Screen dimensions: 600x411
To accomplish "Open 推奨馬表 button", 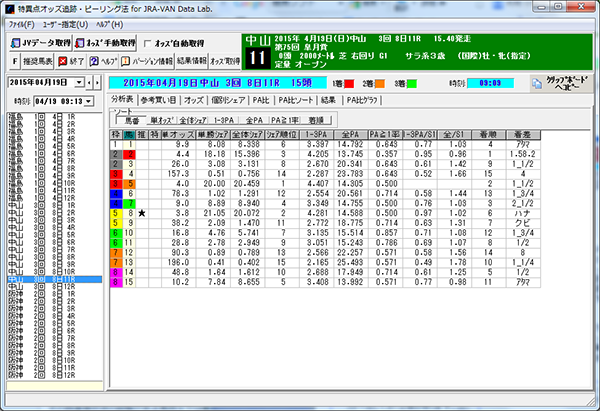I will click(x=38, y=61).
